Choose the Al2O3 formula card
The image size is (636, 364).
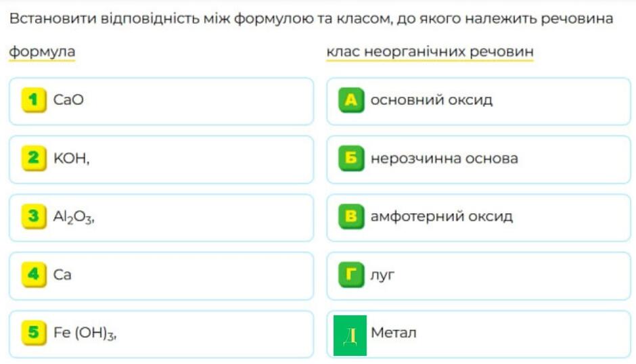tap(162, 218)
